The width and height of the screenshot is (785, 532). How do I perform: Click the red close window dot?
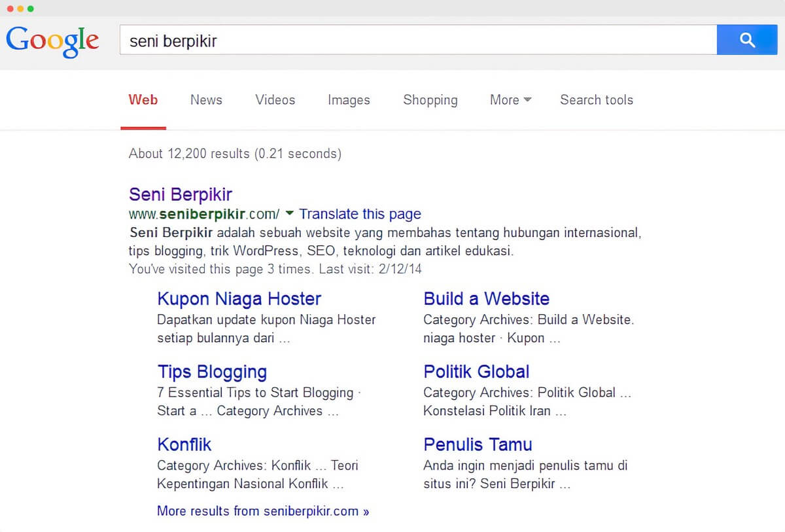[x=10, y=9]
